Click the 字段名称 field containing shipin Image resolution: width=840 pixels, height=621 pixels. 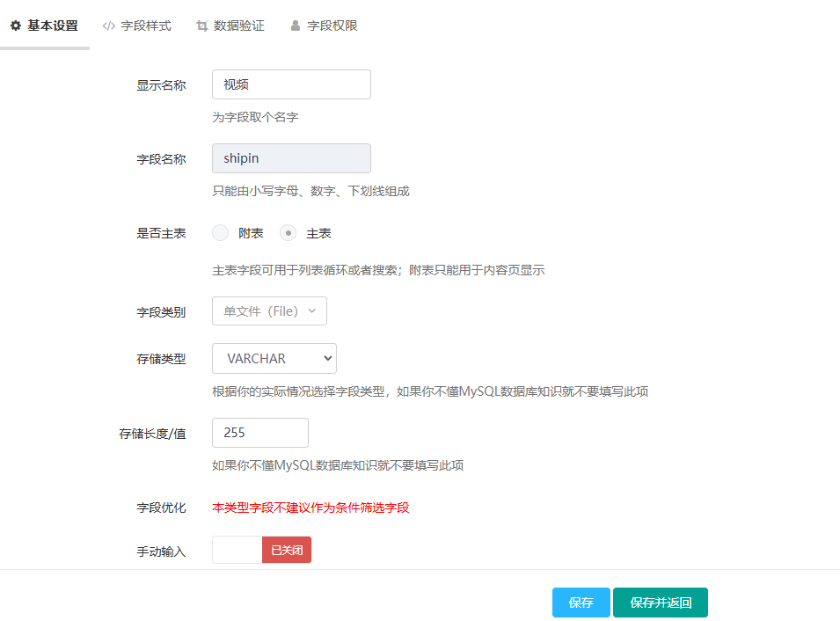tap(291, 158)
